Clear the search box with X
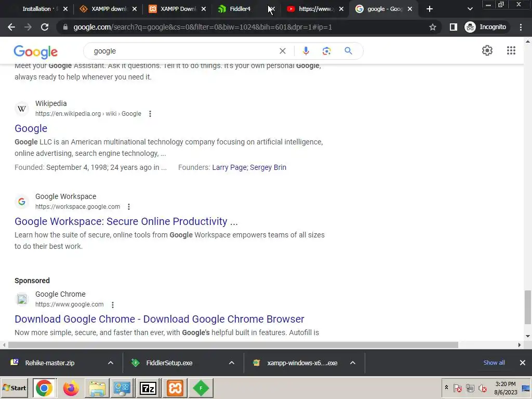This screenshot has width=532, height=399. pyautogui.click(x=282, y=51)
